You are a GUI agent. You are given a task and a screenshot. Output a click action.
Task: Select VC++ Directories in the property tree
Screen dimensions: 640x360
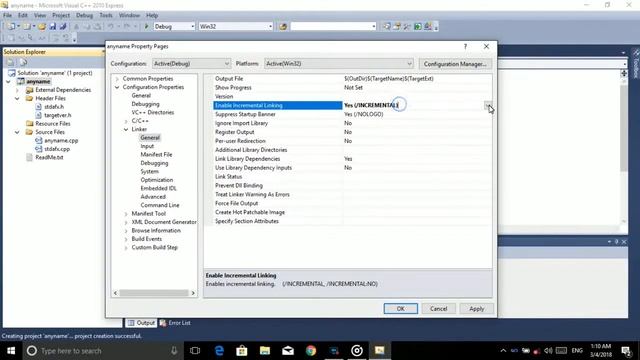click(x=153, y=113)
